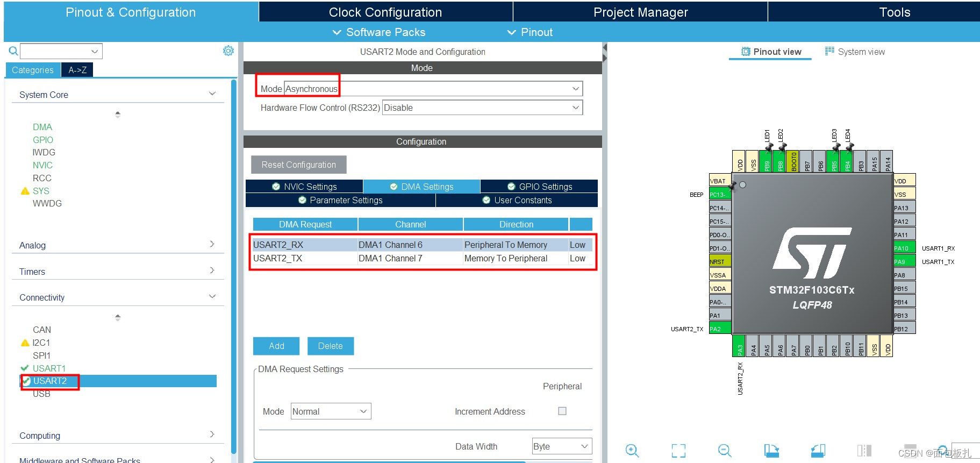Select the PC13 BEEP pin
The width and height of the screenshot is (980, 463).
720,194
